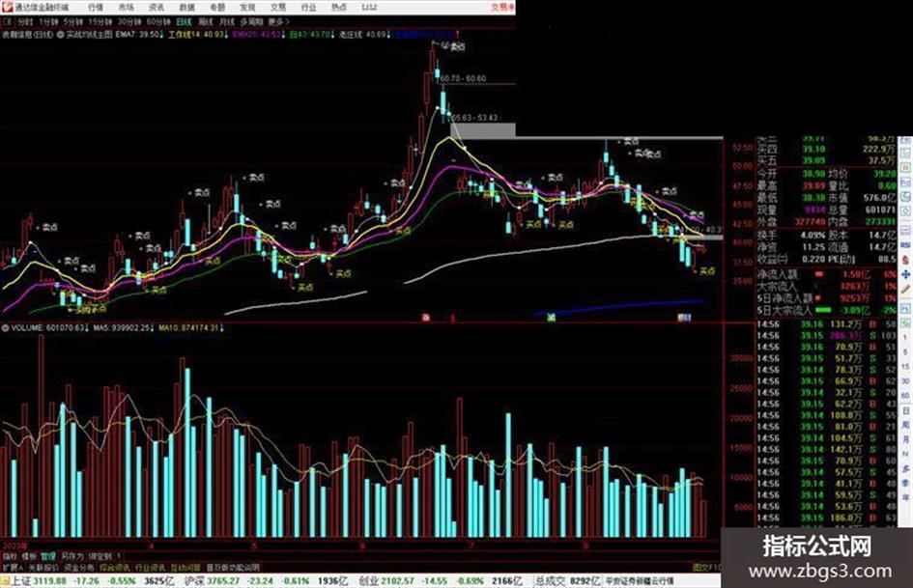The image size is (913, 588).
Task: Select the 60-minute shortcut in right sidebar
Action: coord(905,396)
